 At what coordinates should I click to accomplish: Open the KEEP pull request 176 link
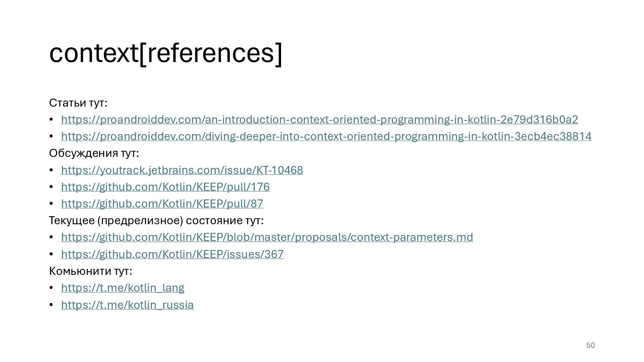coord(165,187)
